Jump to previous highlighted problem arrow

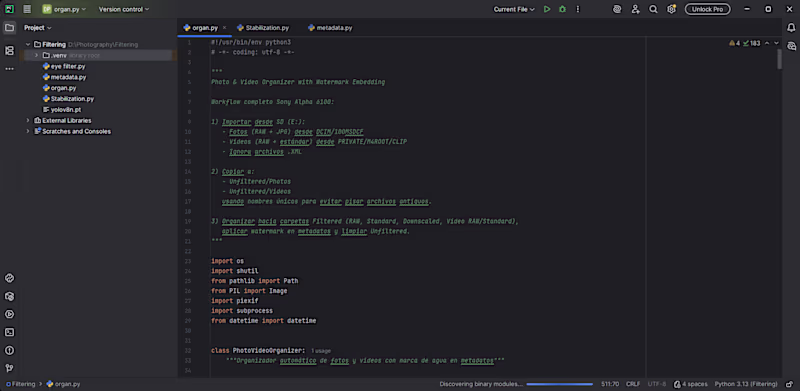[767, 43]
